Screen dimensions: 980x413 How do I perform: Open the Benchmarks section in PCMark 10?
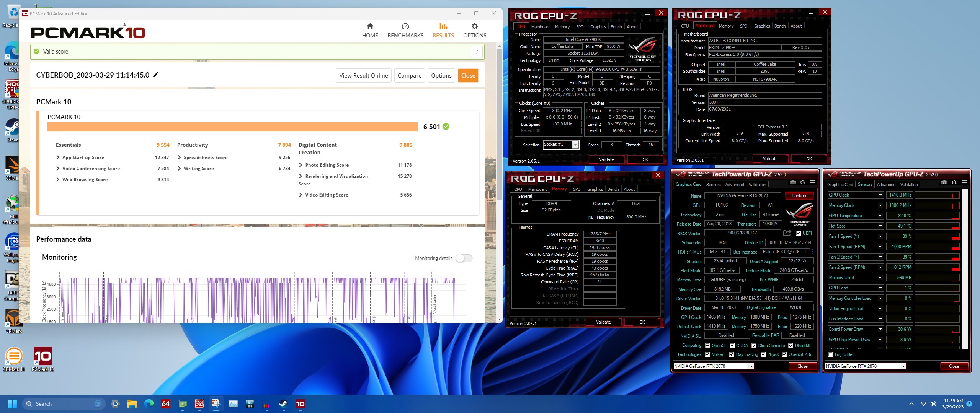[405, 31]
